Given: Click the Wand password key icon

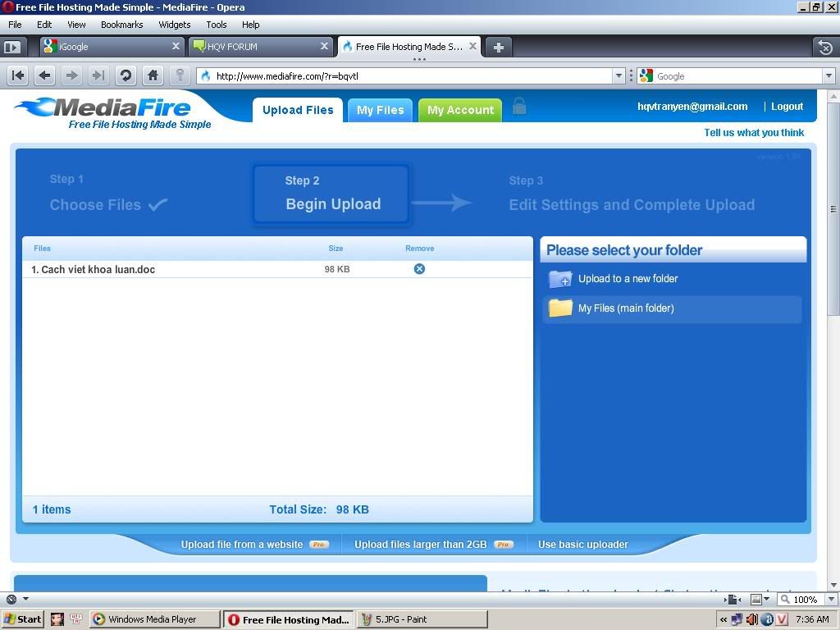Looking at the screenshot, I should 180,75.
